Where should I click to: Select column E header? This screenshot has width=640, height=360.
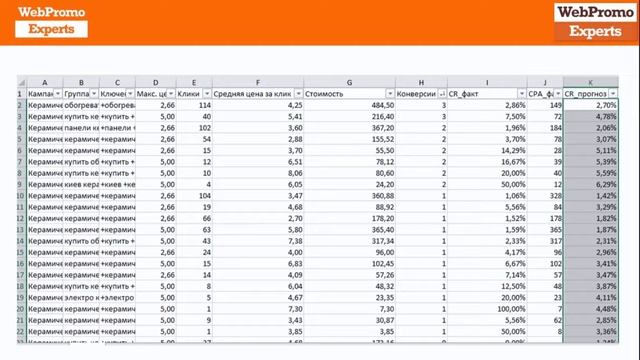click(194, 82)
